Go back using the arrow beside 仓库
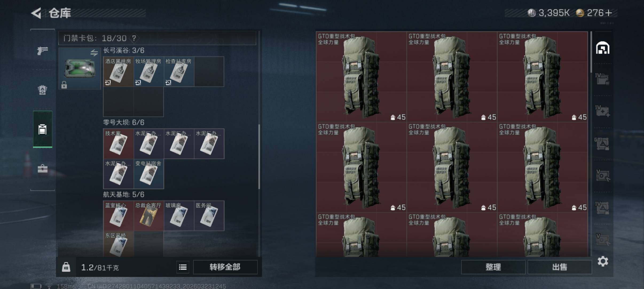This screenshot has width=644, height=289. point(36,13)
